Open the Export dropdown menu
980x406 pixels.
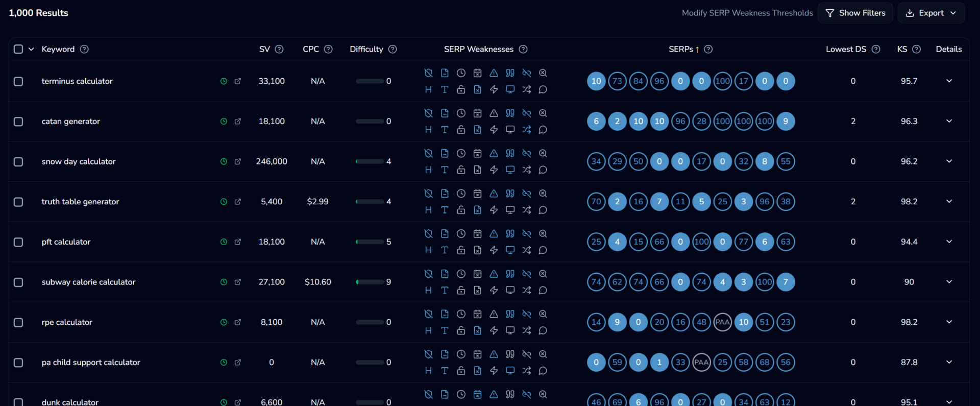(931, 13)
